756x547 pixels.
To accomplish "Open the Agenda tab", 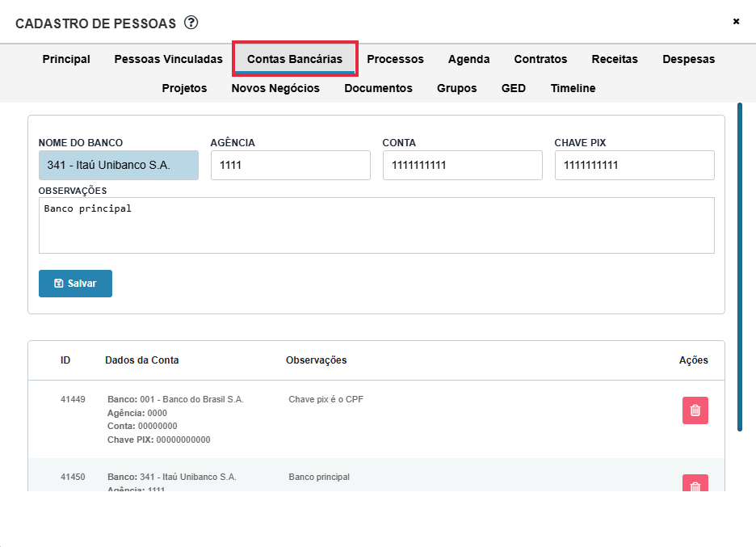I will (468, 59).
